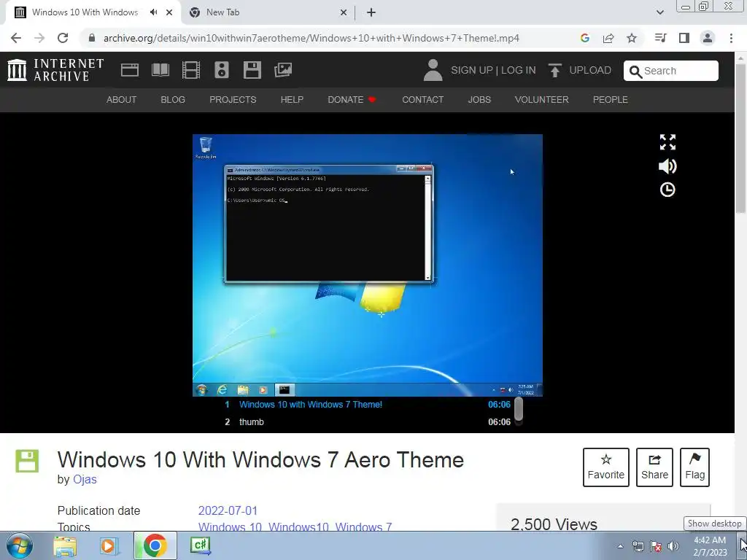Click the UPLOAD link text
Viewport: 747px width, 560px height.
590,70
